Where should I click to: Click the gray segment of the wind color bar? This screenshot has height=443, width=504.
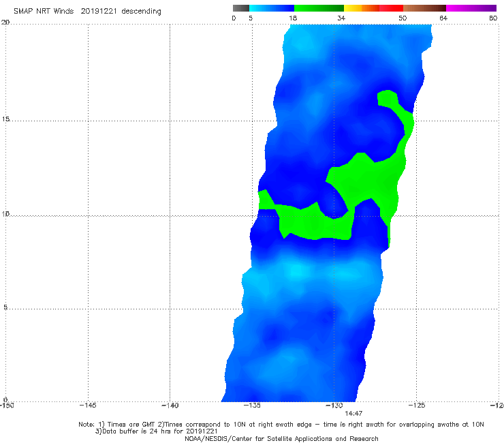240,8
